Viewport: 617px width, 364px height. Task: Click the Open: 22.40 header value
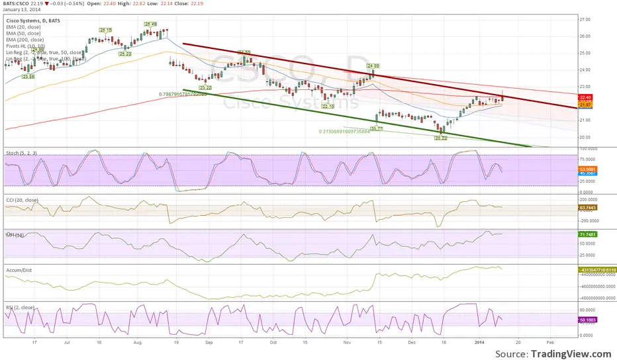(x=101, y=3)
